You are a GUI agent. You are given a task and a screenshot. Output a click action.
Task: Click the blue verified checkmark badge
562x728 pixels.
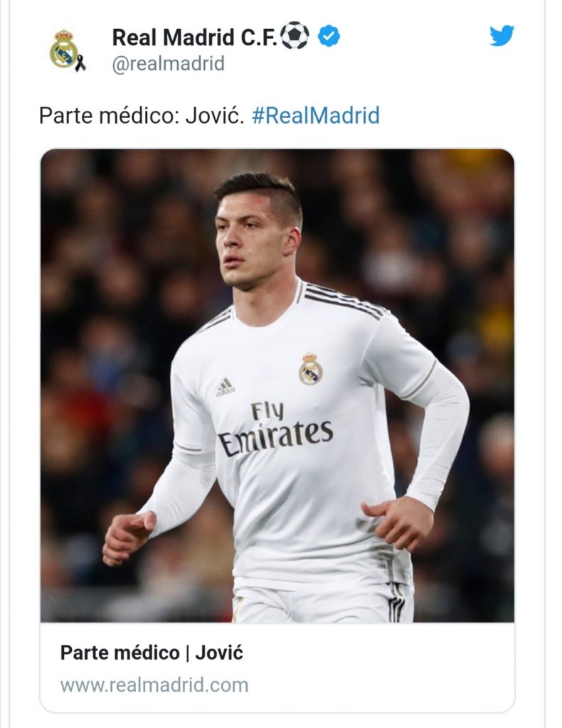329,36
